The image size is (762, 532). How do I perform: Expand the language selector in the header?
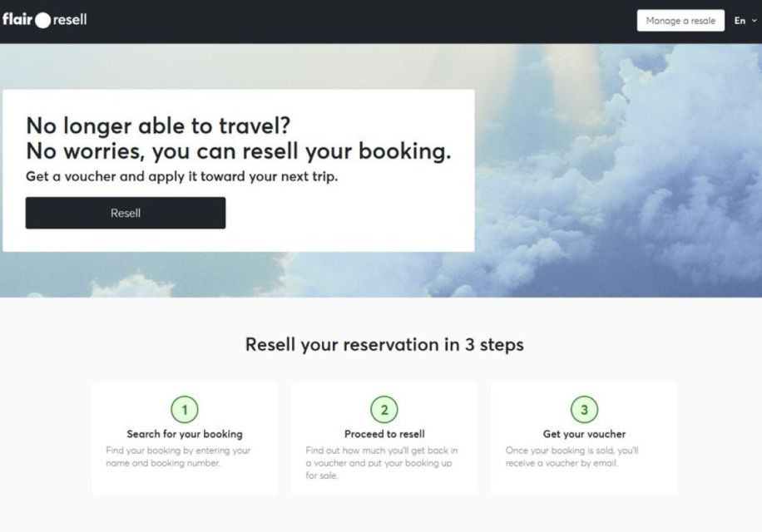(x=745, y=21)
